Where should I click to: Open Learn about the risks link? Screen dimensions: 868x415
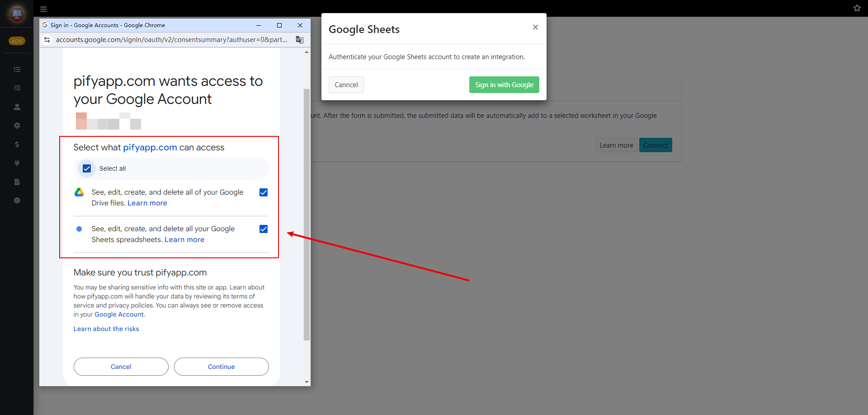[x=106, y=329]
